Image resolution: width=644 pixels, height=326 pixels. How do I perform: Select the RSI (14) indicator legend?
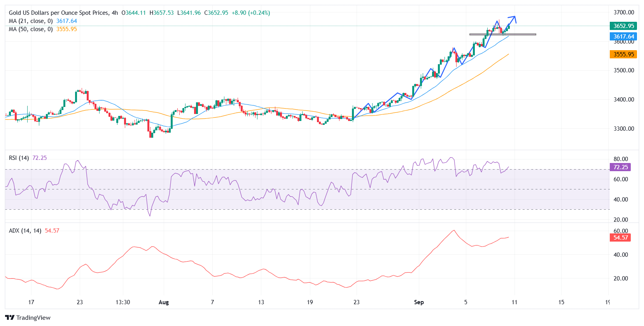coord(19,158)
